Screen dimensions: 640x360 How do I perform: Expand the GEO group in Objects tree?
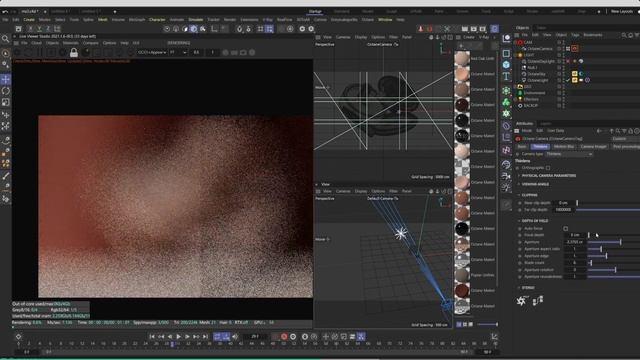[x=516, y=87]
